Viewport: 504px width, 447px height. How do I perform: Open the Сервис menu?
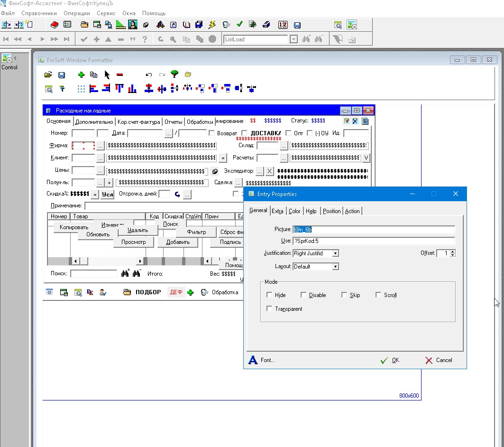[x=105, y=13]
